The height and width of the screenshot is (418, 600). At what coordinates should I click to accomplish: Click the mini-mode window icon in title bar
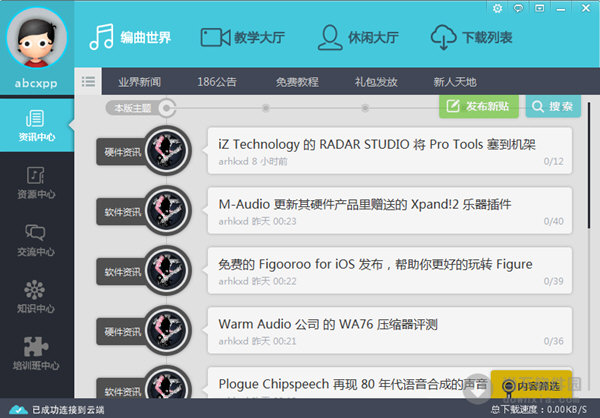(540, 8)
